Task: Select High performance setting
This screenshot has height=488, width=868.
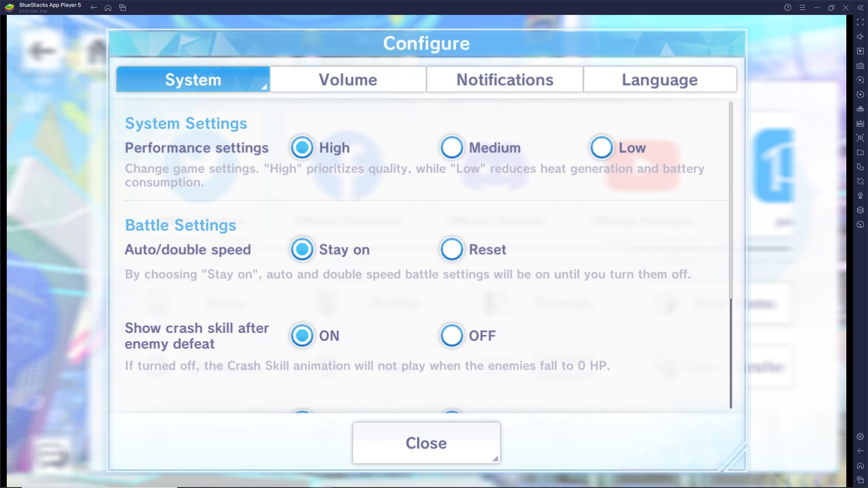Action: coord(302,147)
